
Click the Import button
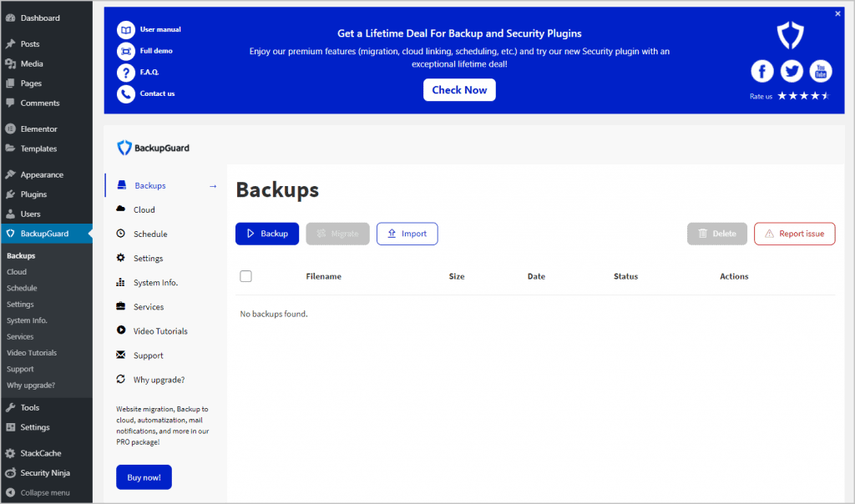pyautogui.click(x=407, y=234)
